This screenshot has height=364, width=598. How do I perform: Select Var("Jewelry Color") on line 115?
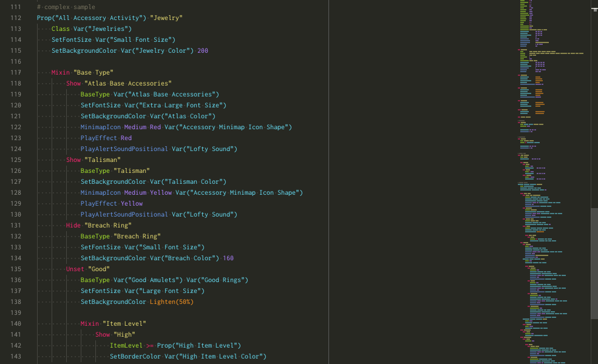tap(157, 51)
